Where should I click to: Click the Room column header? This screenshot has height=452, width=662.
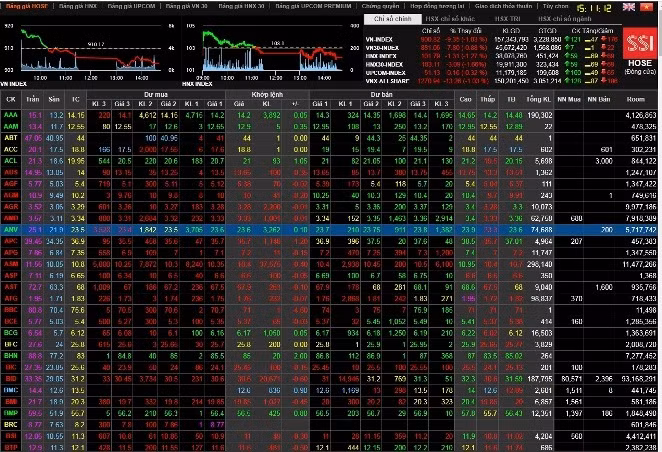pyautogui.click(x=636, y=100)
